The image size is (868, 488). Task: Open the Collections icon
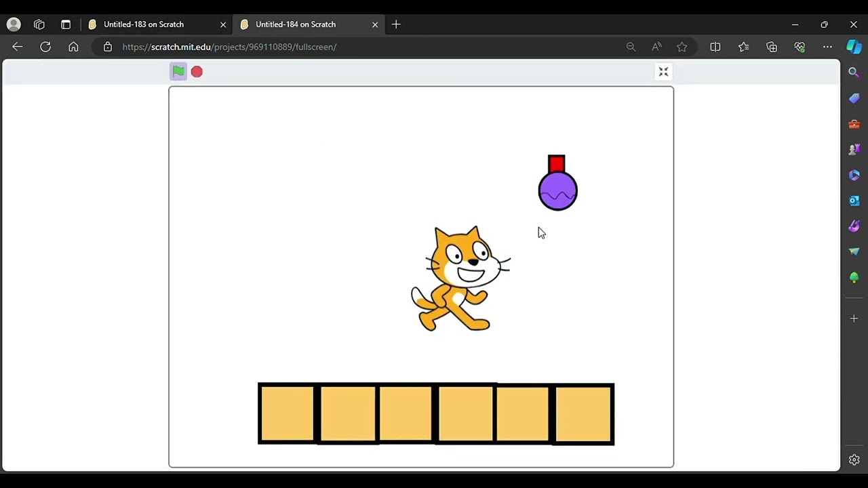pyautogui.click(x=772, y=47)
